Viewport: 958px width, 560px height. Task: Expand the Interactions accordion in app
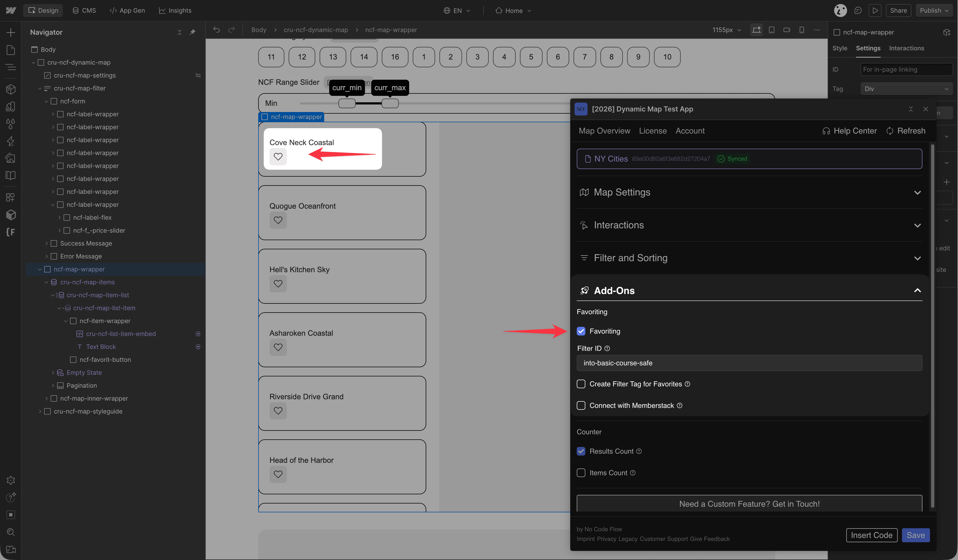[x=749, y=225]
